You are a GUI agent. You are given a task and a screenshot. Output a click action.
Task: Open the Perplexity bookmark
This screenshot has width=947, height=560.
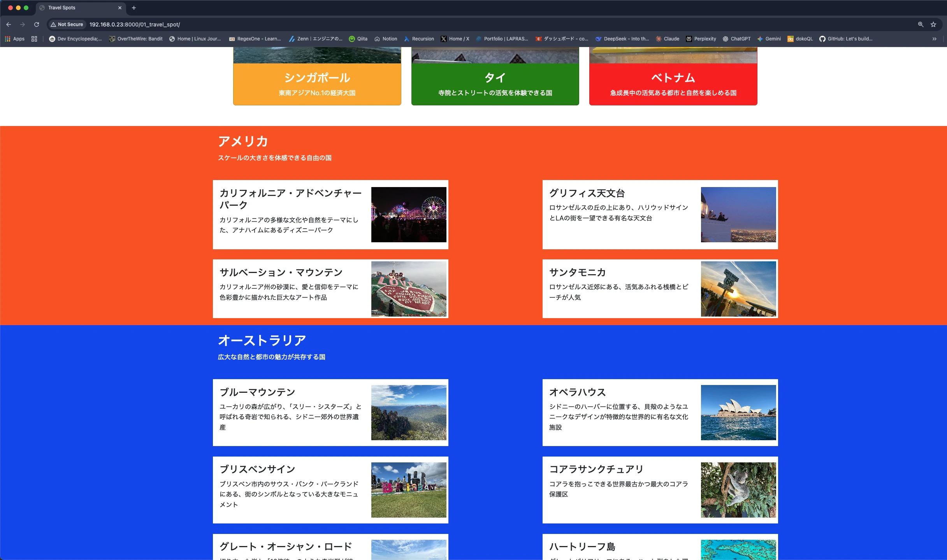pos(701,39)
